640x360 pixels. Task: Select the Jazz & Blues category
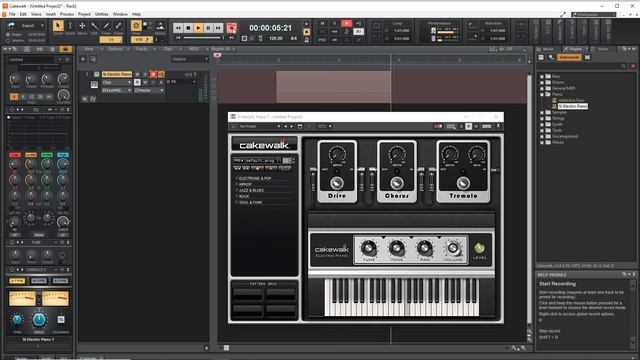pos(251,190)
